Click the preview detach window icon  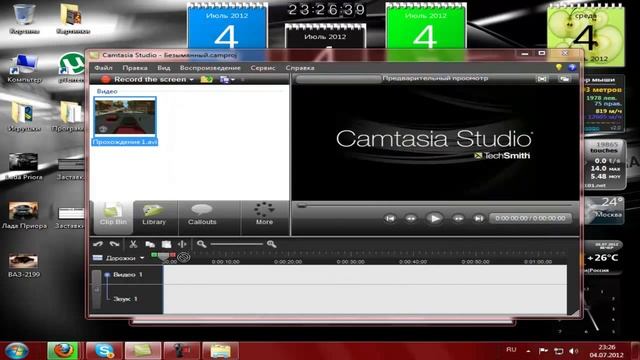564,79
